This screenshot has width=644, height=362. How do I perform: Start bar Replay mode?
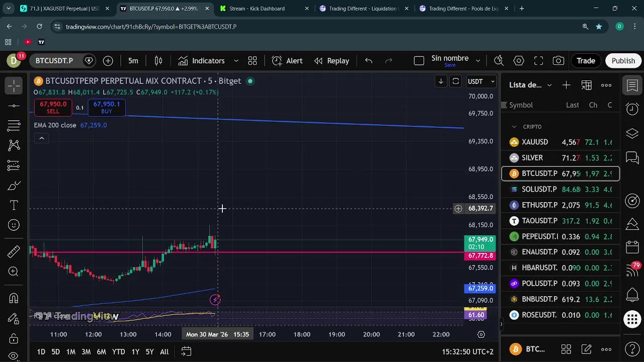(x=332, y=61)
